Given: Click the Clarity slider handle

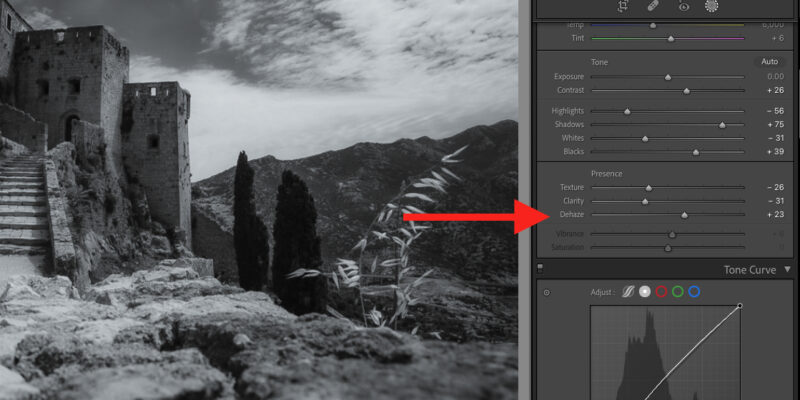Looking at the screenshot, I should coord(645,202).
